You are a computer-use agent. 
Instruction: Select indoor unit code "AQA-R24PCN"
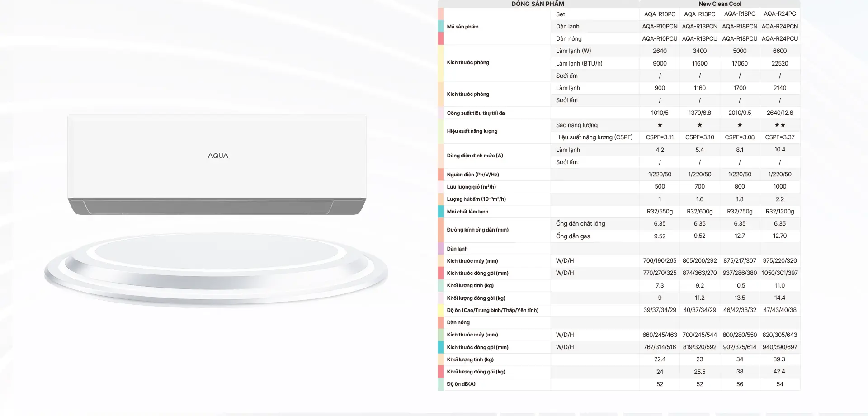click(x=780, y=26)
